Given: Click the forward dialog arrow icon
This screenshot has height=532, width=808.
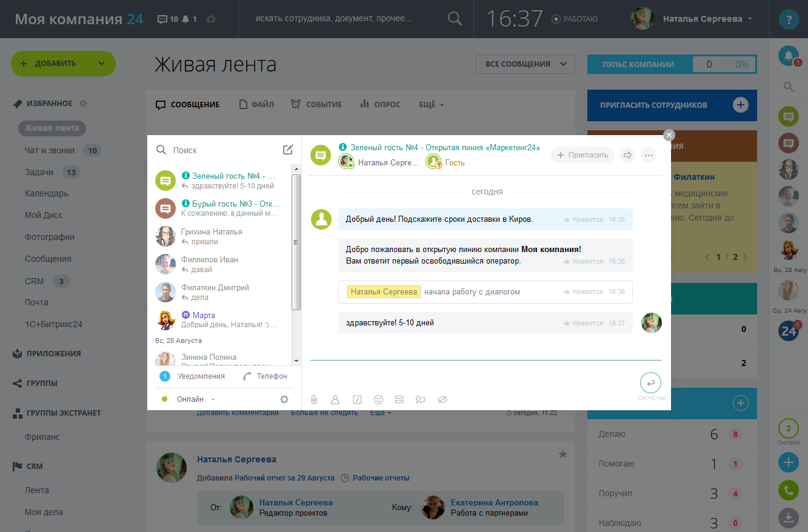Looking at the screenshot, I should pyautogui.click(x=628, y=155).
